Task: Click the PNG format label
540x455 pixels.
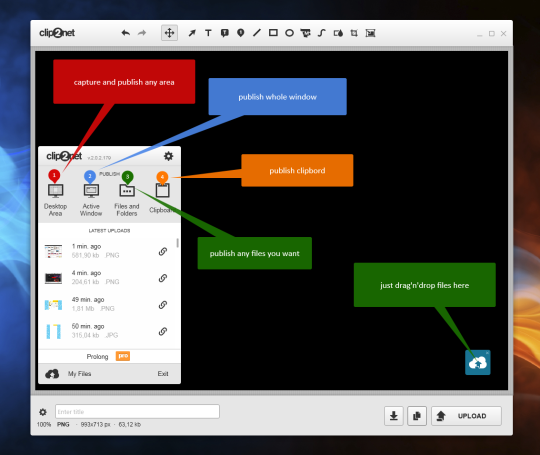Action: coord(63,425)
